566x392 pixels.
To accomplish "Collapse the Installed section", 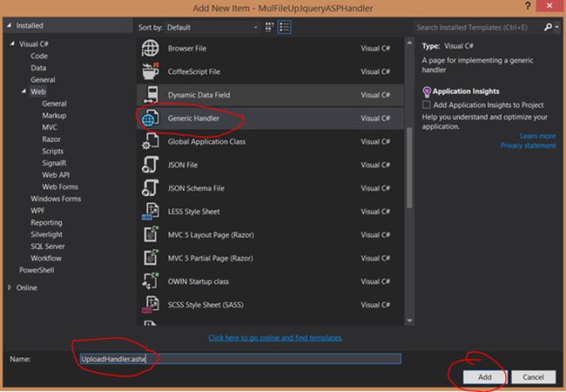I will [x=9, y=25].
